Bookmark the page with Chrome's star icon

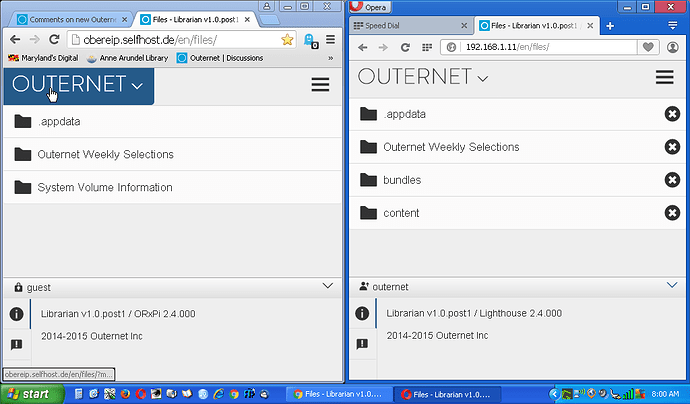coord(287,40)
